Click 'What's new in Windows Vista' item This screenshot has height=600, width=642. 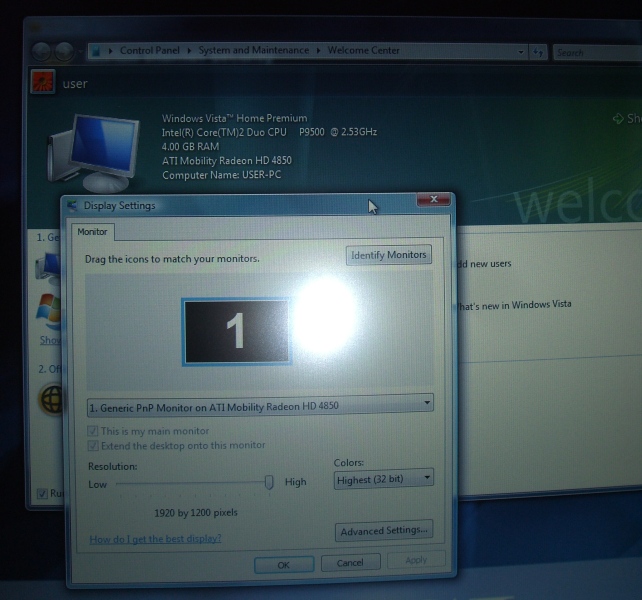(x=513, y=305)
